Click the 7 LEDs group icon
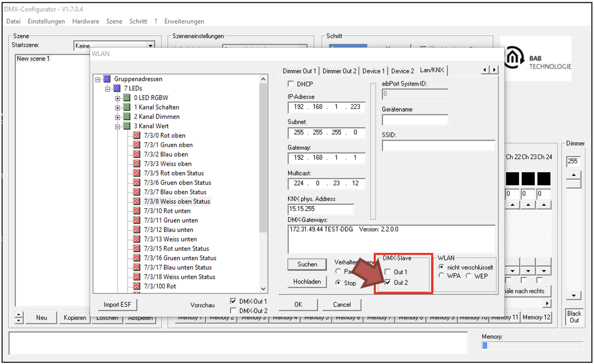This screenshot has width=594, height=364. [117, 88]
